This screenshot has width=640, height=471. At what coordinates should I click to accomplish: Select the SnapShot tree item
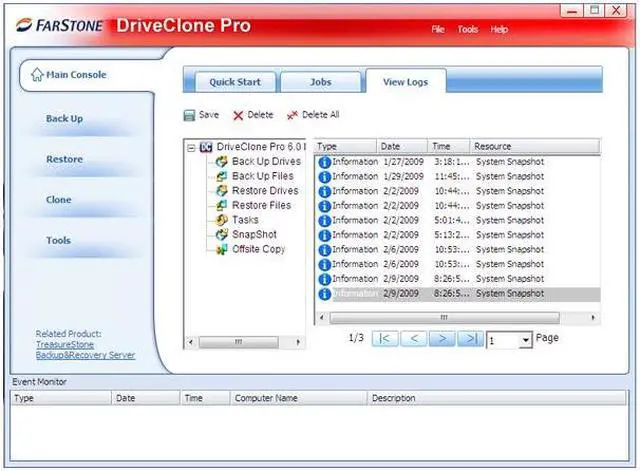254,235
